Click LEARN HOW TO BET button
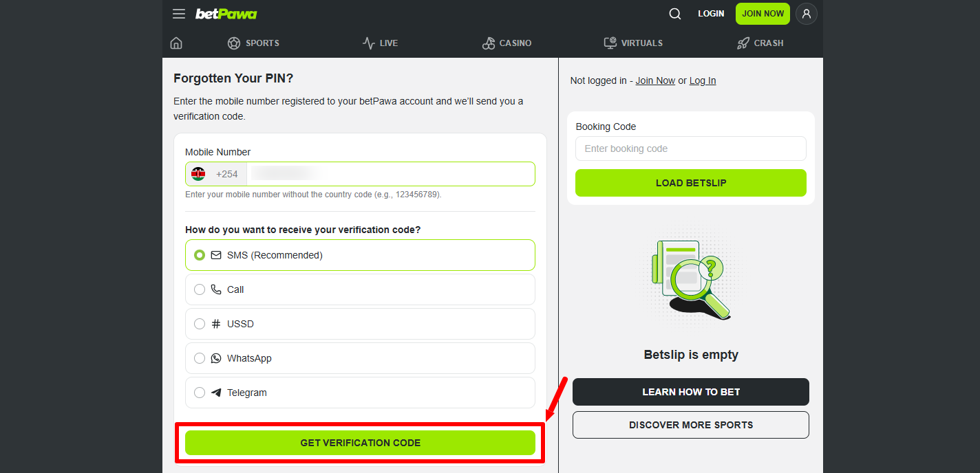Screen dimensions: 980x473 tap(691, 392)
